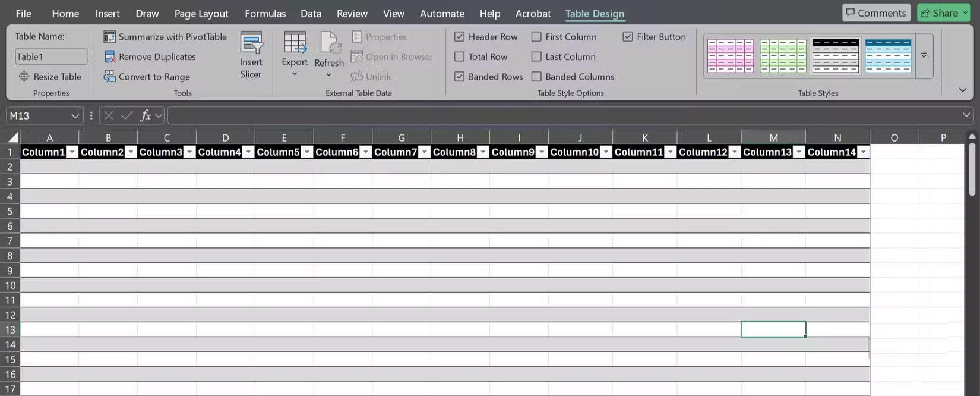Viewport: 980px width, 396px height.
Task: Enable the Banded Columns checkbox
Action: tap(536, 77)
